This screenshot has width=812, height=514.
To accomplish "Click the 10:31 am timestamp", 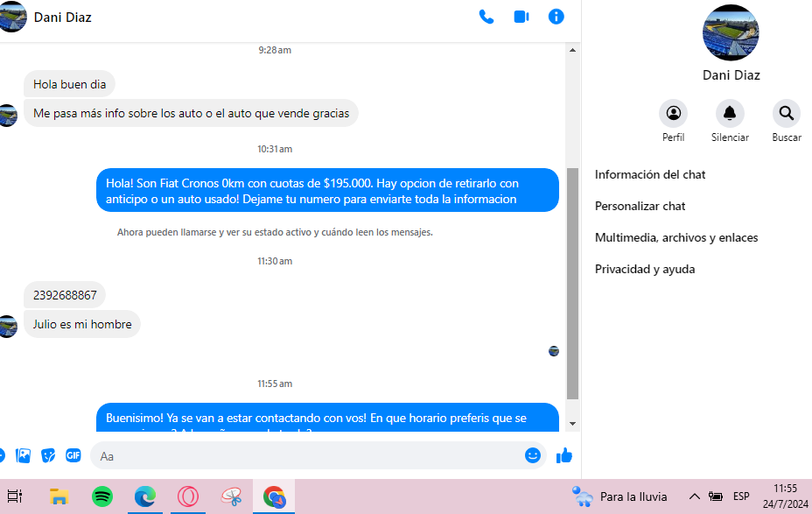I will pos(275,149).
